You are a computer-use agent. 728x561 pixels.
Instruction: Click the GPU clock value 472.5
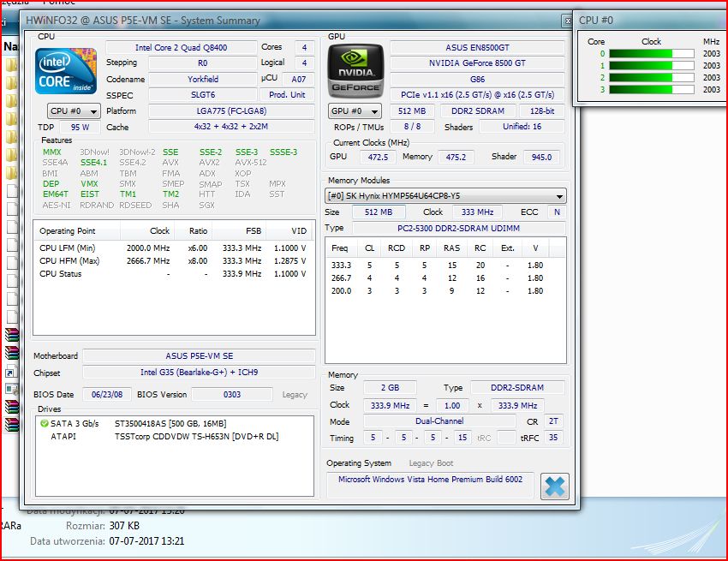[x=378, y=157]
